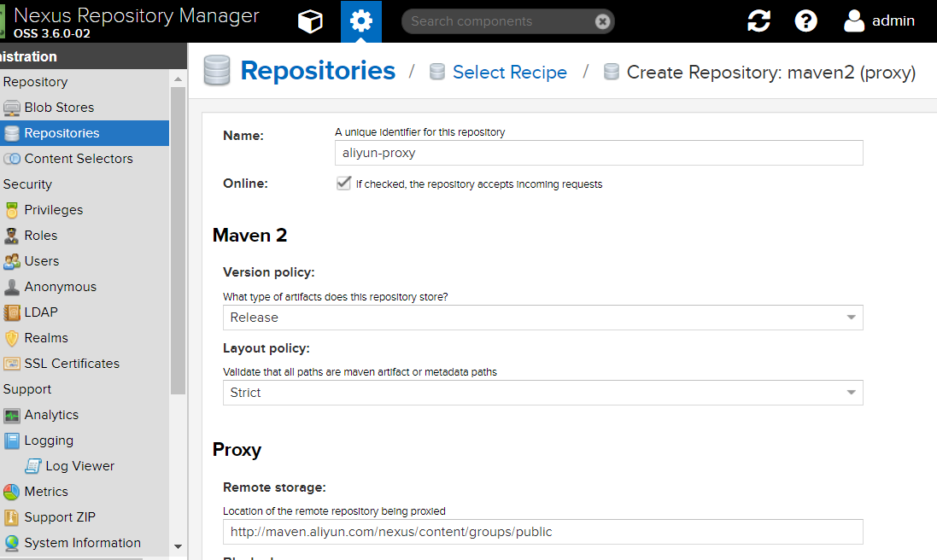Uncheck the Online checkbox
937x560 pixels.
[343, 184]
